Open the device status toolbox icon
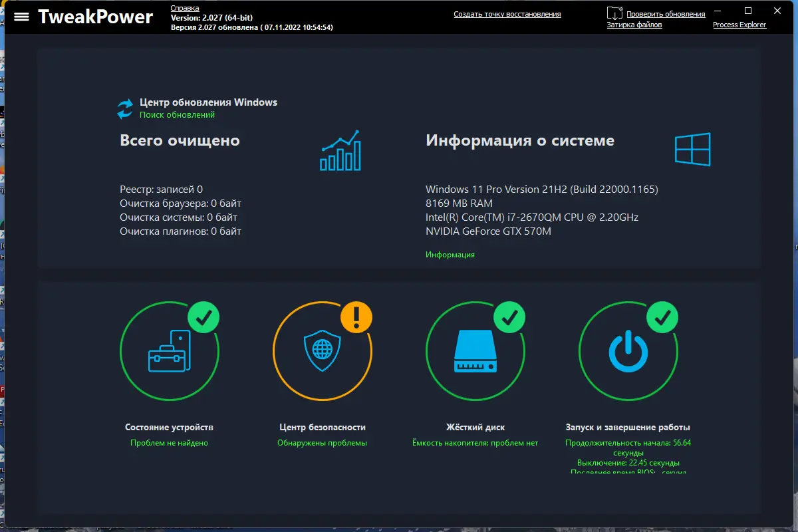 [169, 350]
